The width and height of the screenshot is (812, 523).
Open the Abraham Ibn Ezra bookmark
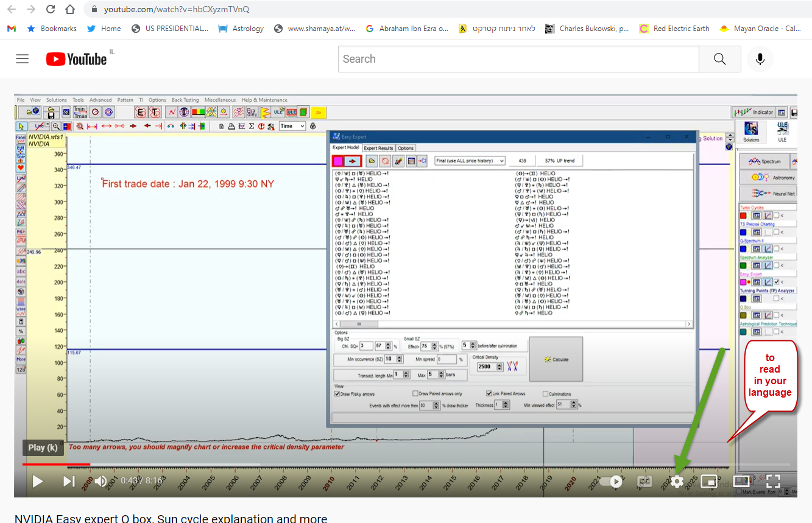click(x=407, y=29)
